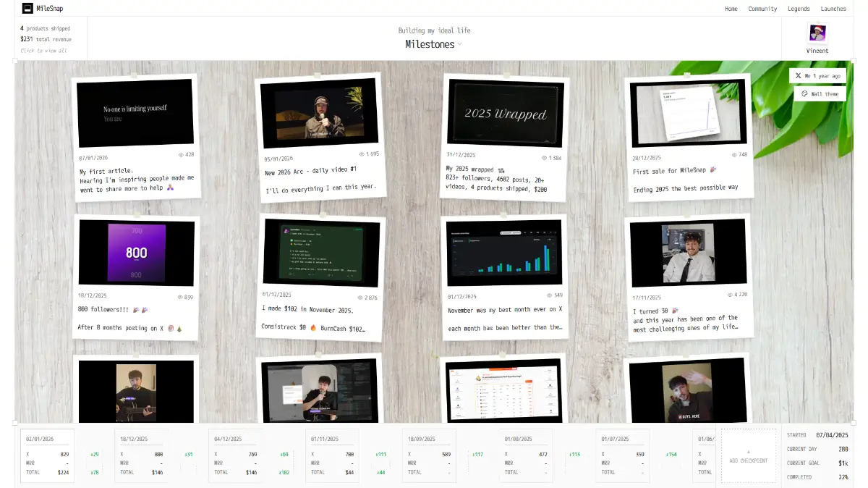Select the 18/12/2025 checkpoint in timeline
This screenshot has width=868, height=488.
(142, 455)
